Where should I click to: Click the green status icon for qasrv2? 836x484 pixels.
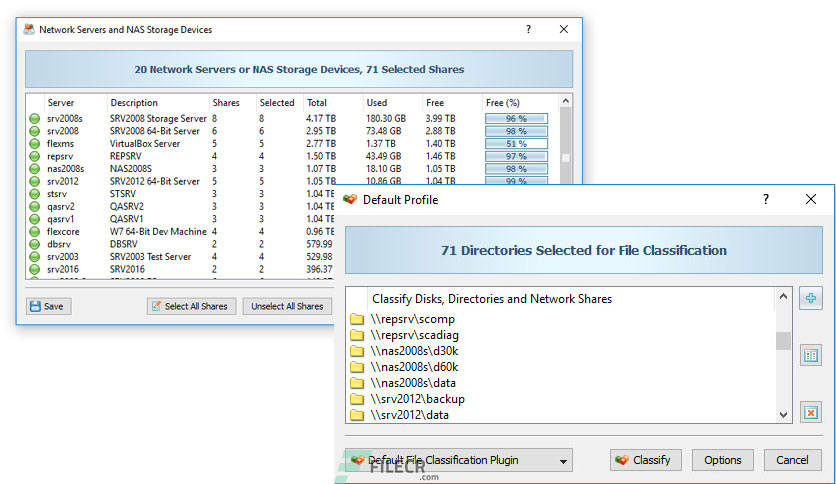tap(35, 206)
